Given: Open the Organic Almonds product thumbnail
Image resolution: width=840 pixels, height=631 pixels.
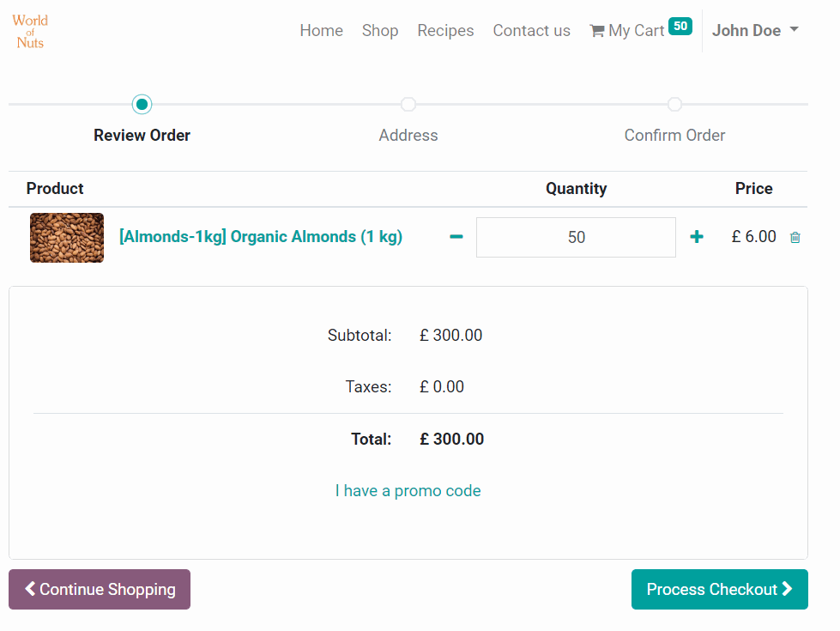Looking at the screenshot, I should coord(67,238).
